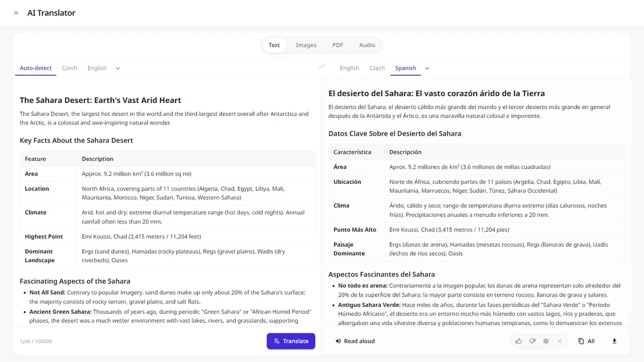This screenshot has width=644, height=362.
Task: Click 'Aspectos Fascinantes del Sahara' heading
Action: (382, 274)
